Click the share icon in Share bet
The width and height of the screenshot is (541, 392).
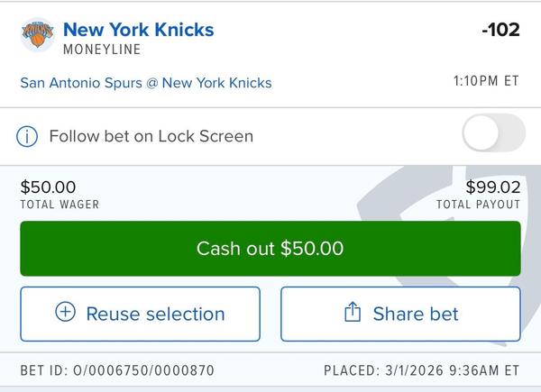[x=353, y=313]
